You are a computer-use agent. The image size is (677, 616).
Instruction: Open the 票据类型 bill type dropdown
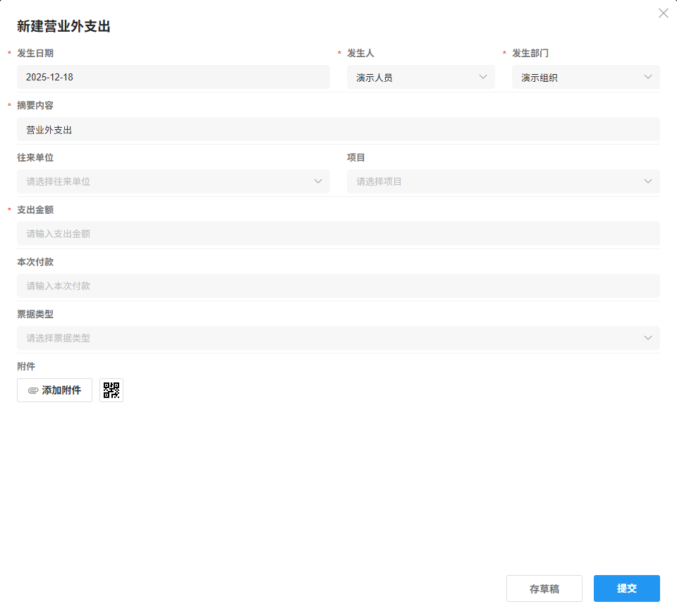(x=331, y=337)
